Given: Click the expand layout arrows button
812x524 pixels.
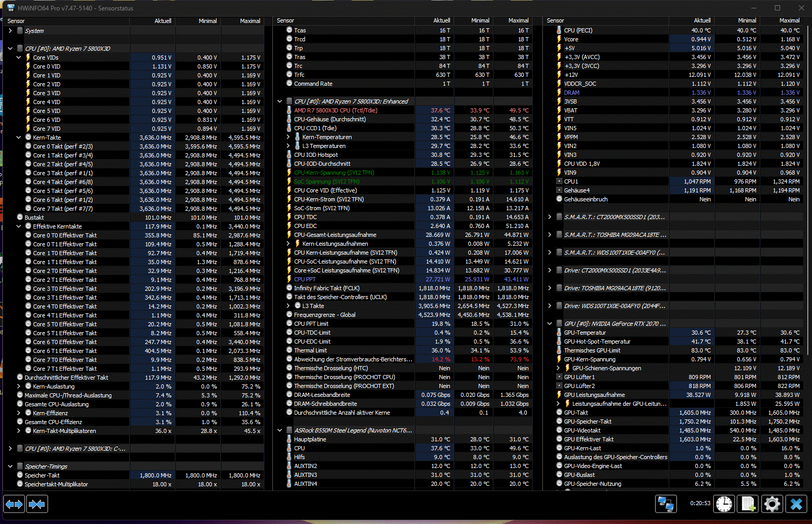Looking at the screenshot, I should 14,504.
